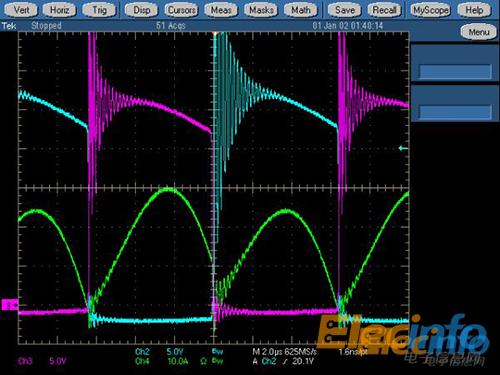Screen dimensions: 500x375
Task: Open the MyScope button
Action: 430,10
